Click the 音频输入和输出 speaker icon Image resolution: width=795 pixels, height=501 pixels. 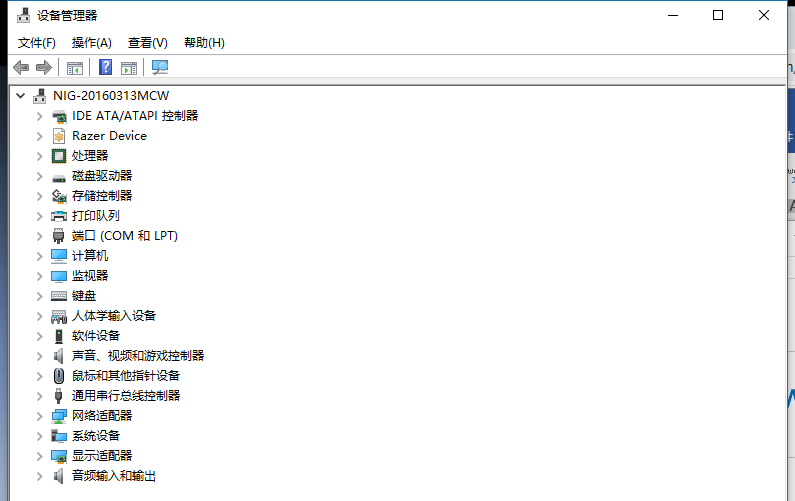pyautogui.click(x=59, y=476)
